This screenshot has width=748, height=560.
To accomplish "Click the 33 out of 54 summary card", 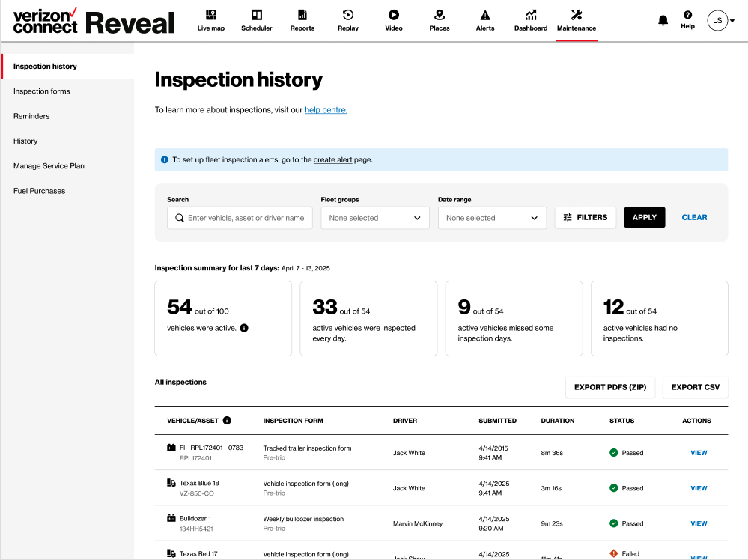I will click(368, 319).
